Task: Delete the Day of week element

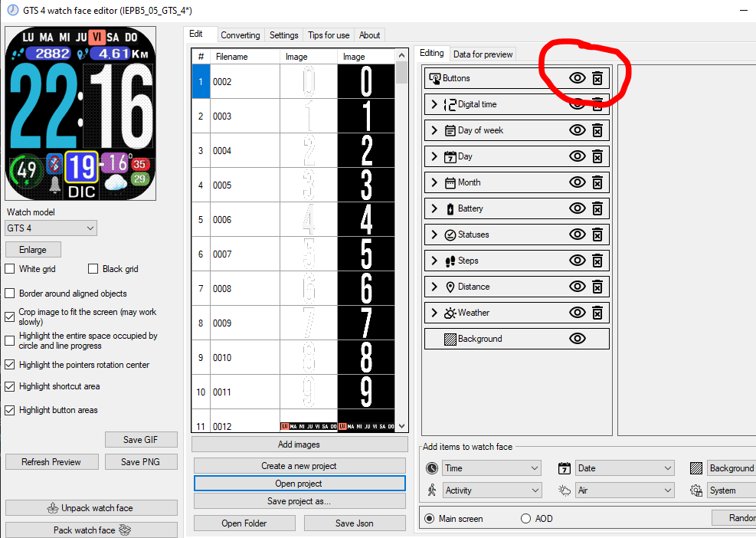Action: [597, 130]
